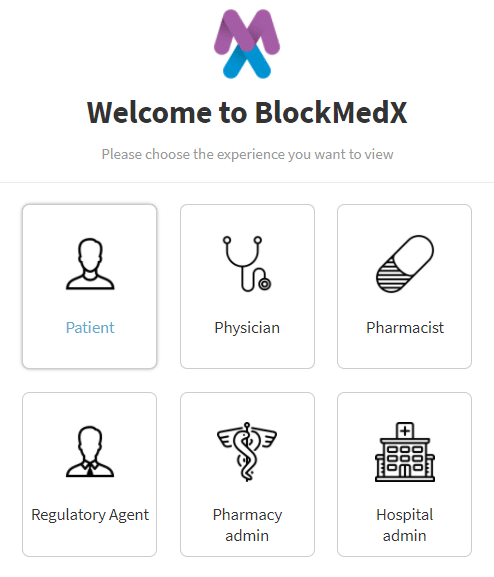Choose the Hospital admin experience card
Viewport: 494px width, 577px height.
pos(405,474)
